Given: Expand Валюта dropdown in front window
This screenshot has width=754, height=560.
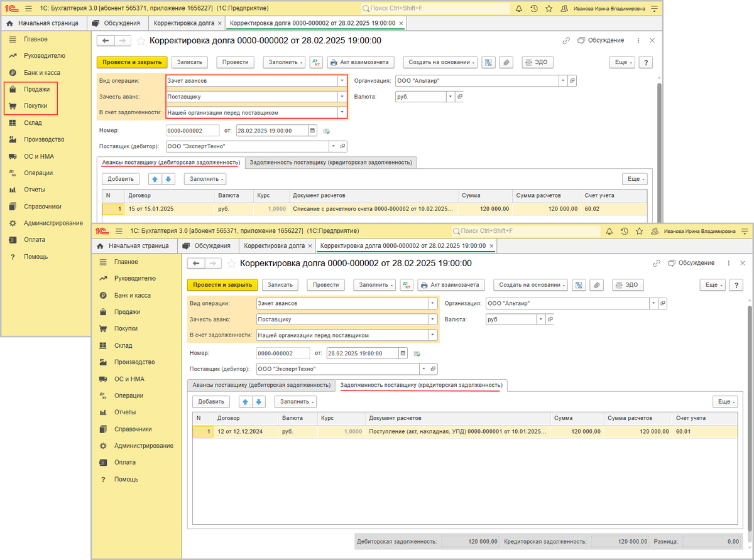Looking at the screenshot, I should 541,319.
